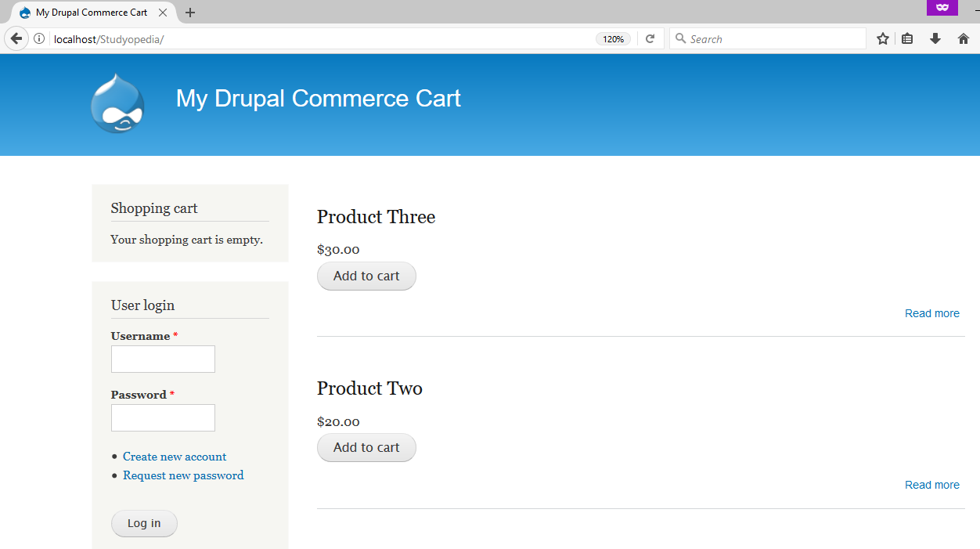Screen dimensions: 980x549
Task: Click the Drupal drop logo
Action: (x=117, y=103)
